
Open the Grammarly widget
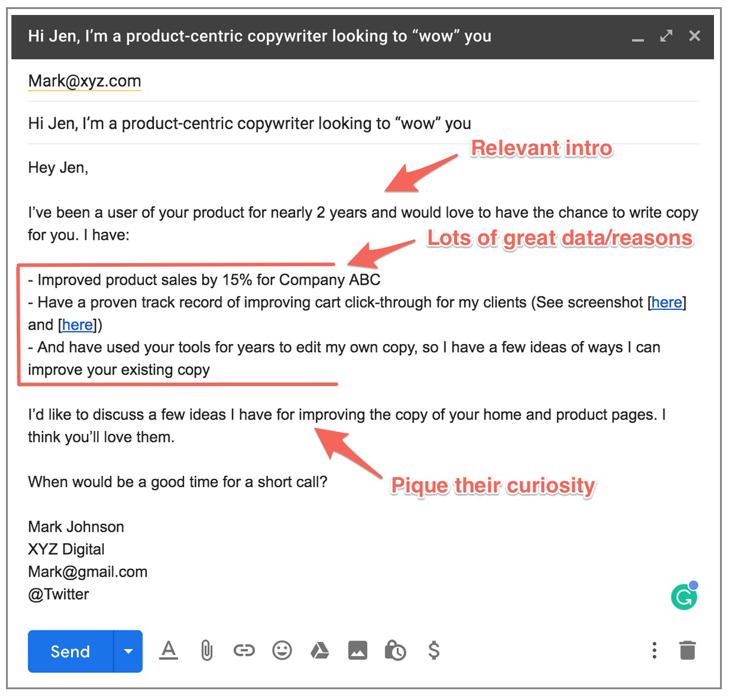point(684,596)
